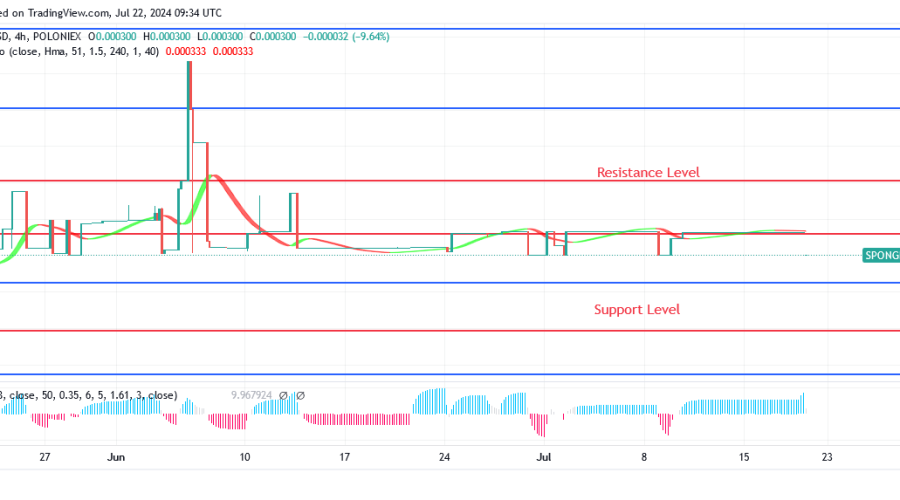Screen dimensions: 900x500
Task: Click the 'Jul' label on time axis
Action: pyautogui.click(x=544, y=457)
